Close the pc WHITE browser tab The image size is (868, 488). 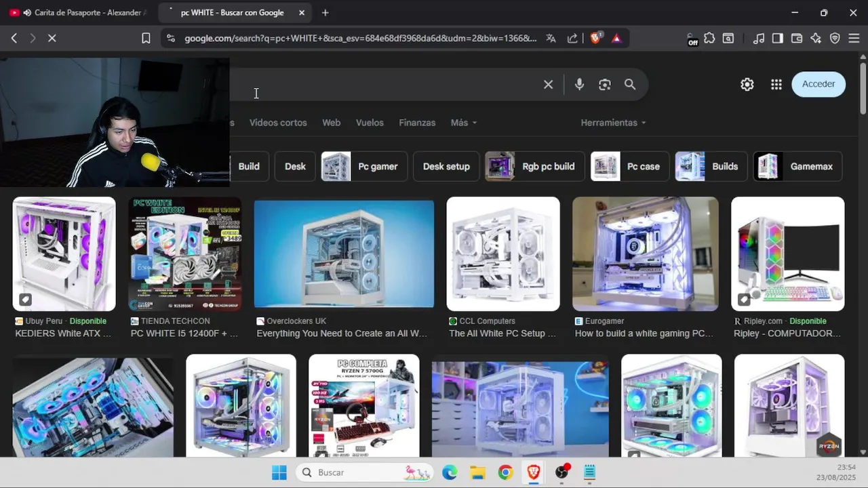click(302, 13)
